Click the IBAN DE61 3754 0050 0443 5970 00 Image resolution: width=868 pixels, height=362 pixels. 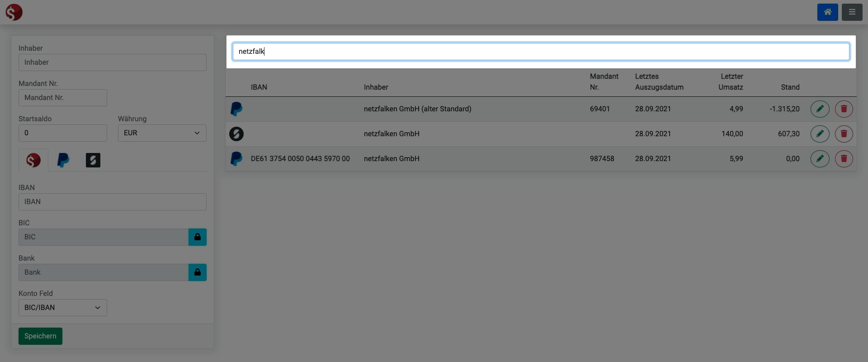pos(300,159)
